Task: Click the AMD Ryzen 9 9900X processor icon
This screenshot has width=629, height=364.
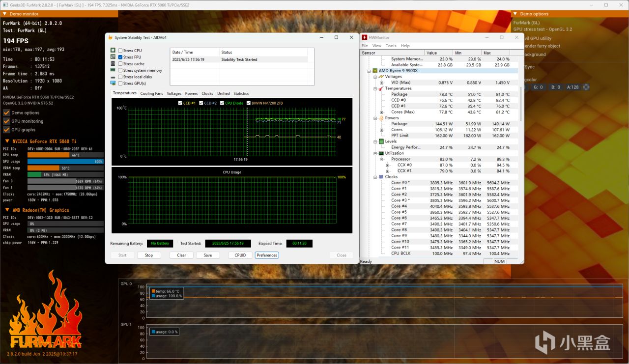Action: (x=375, y=71)
